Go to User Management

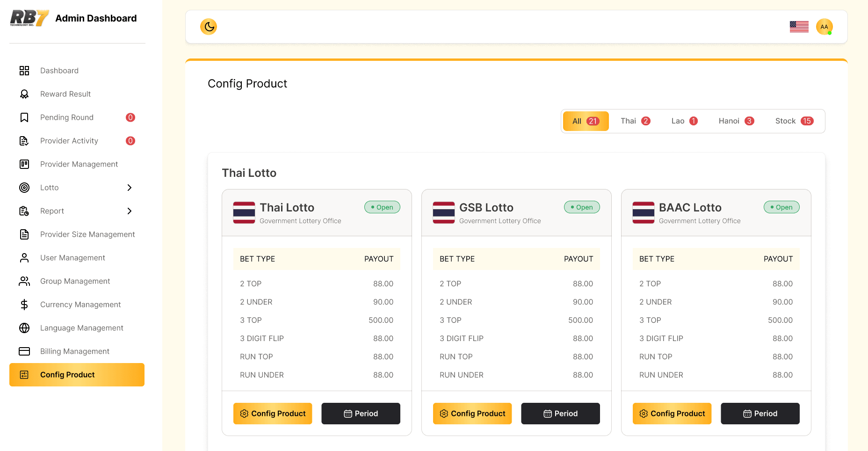tap(77, 258)
